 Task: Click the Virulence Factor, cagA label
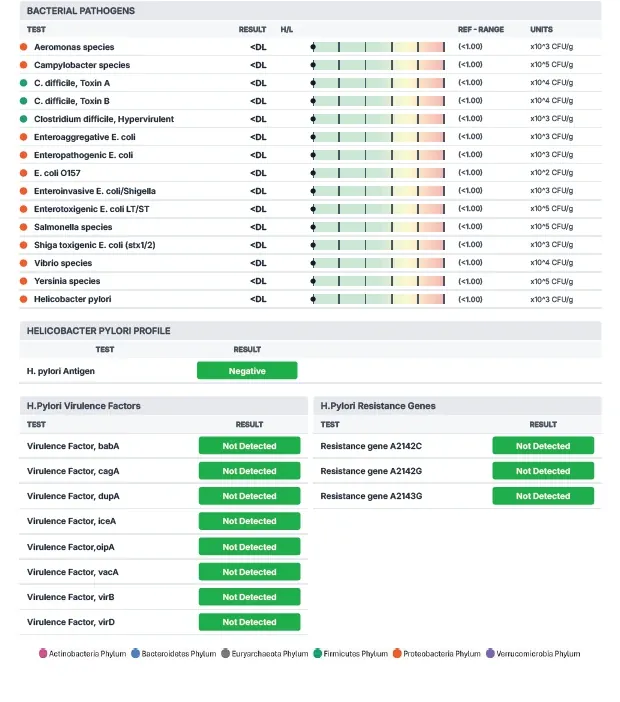(x=73, y=471)
